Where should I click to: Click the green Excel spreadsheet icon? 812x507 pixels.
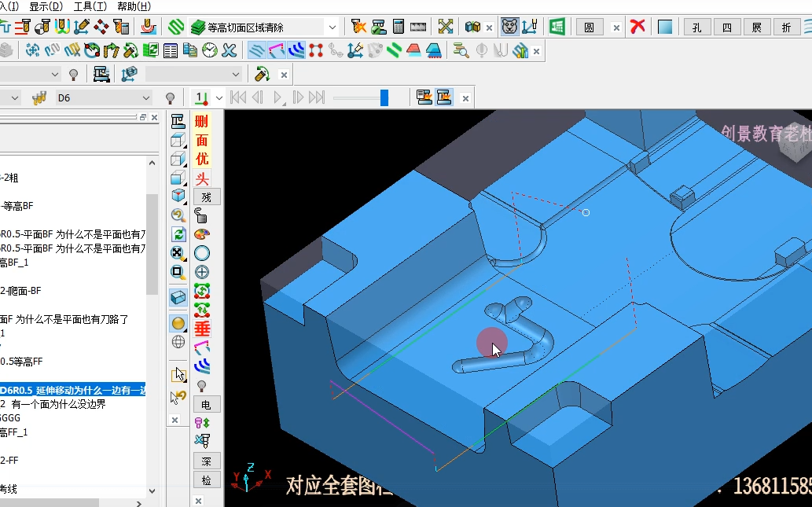coord(557,27)
